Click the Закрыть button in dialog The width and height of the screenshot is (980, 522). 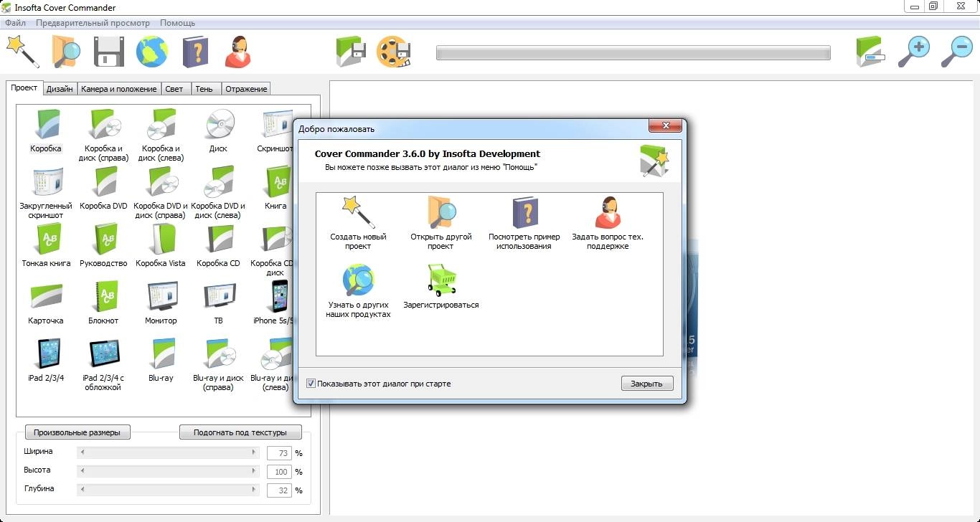point(646,384)
